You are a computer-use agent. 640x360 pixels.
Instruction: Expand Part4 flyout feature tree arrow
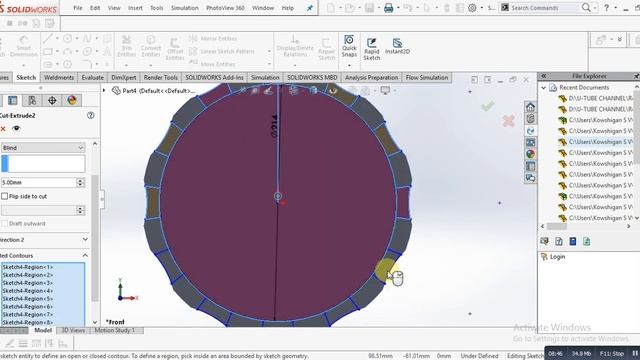(x=104, y=91)
